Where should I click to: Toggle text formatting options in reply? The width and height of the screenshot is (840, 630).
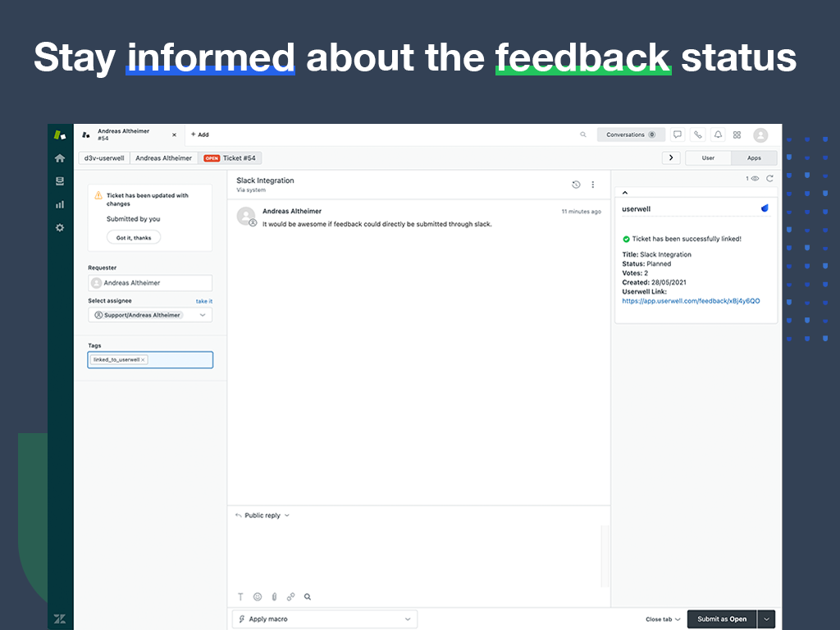coord(240,597)
